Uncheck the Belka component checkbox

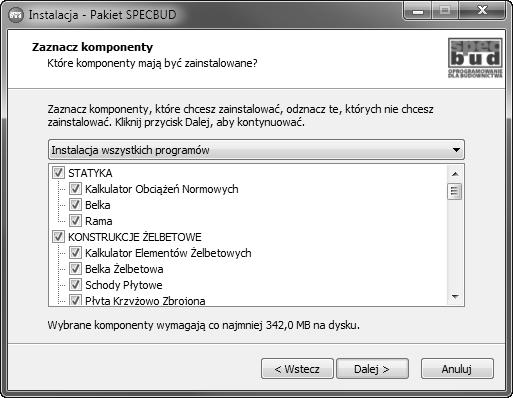pos(75,205)
